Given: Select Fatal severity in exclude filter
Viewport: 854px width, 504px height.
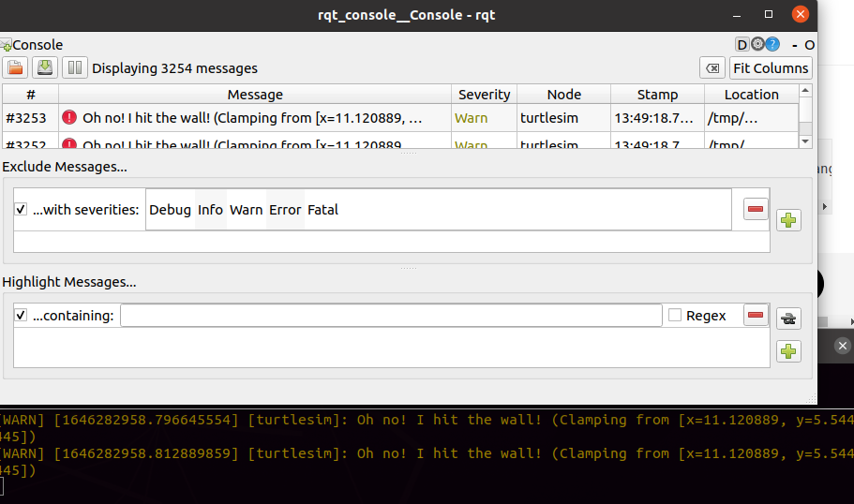Looking at the screenshot, I should pos(322,210).
